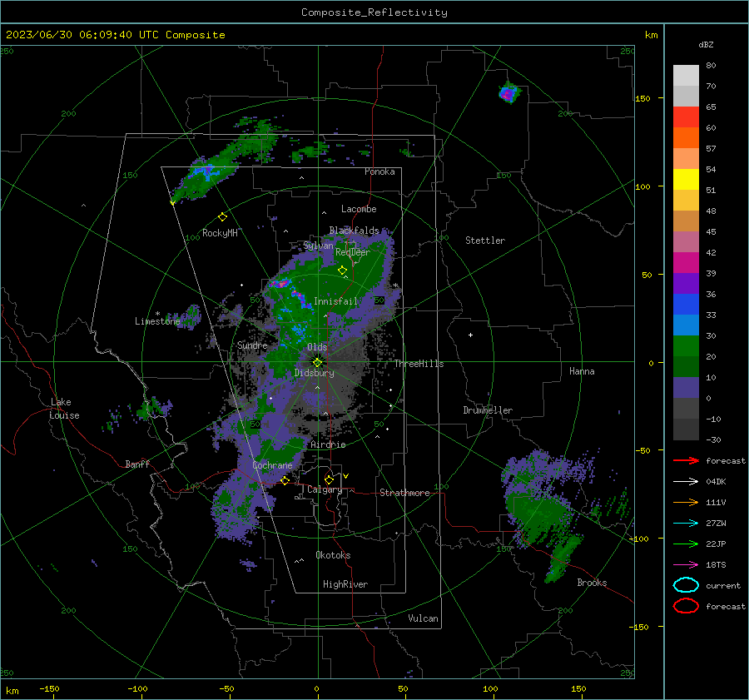This screenshot has width=749, height=700.
Task: Click the Brooks city label
Action: 592,583
